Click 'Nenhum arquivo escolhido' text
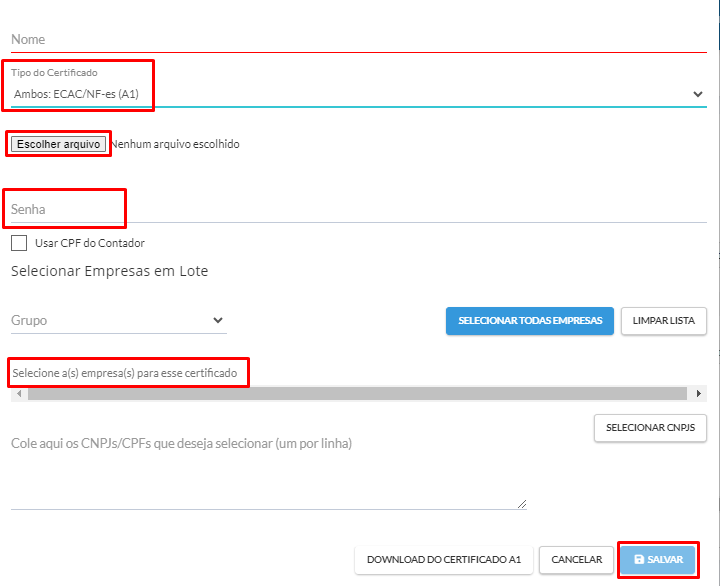The image size is (720, 586). pyautogui.click(x=175, y=144)
